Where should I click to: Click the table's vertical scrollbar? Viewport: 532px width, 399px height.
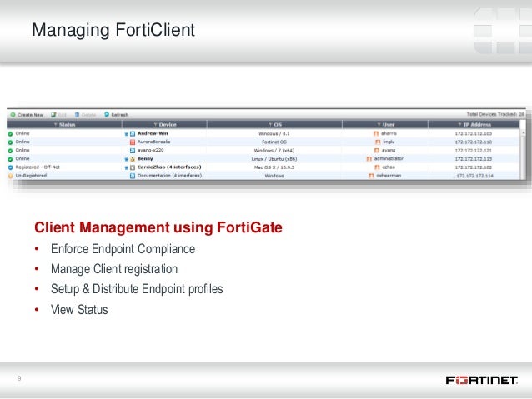click(x=523, y=154)
